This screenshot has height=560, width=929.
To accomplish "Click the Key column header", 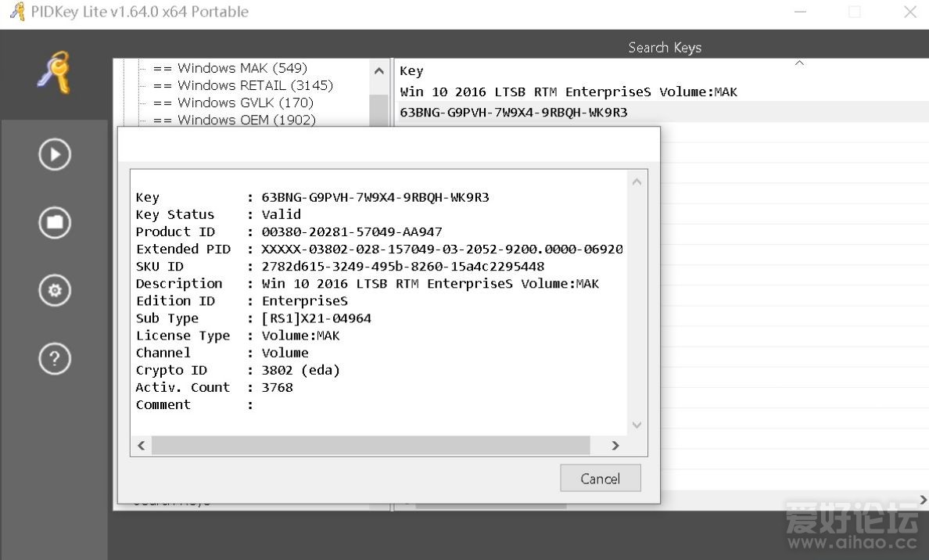I will 411,71.
